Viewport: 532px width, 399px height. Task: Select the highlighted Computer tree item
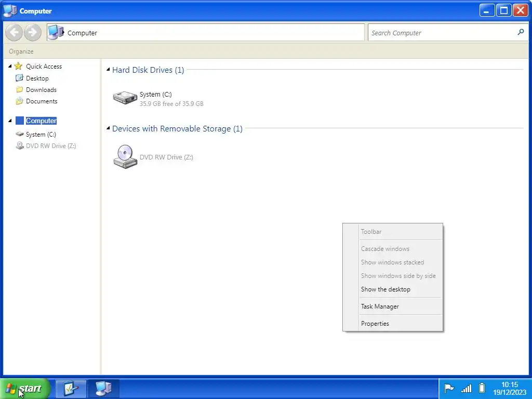(41, 121)
